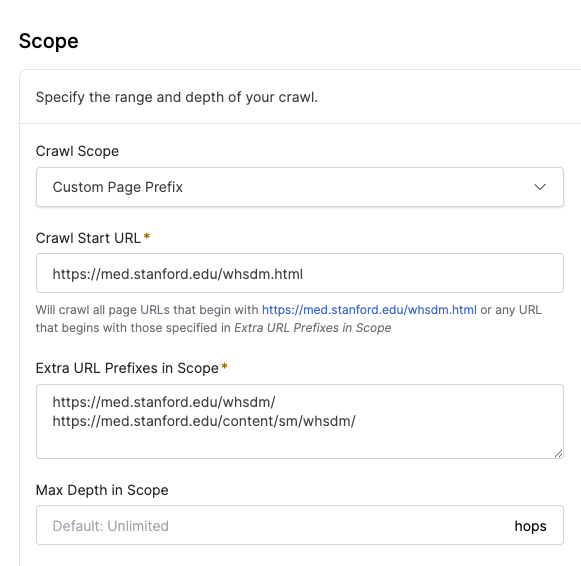The width and height of the screenshot is (581, 566).
Task: Click the 'Specify the range and depth' description
Action: click(x=177, y=97)
